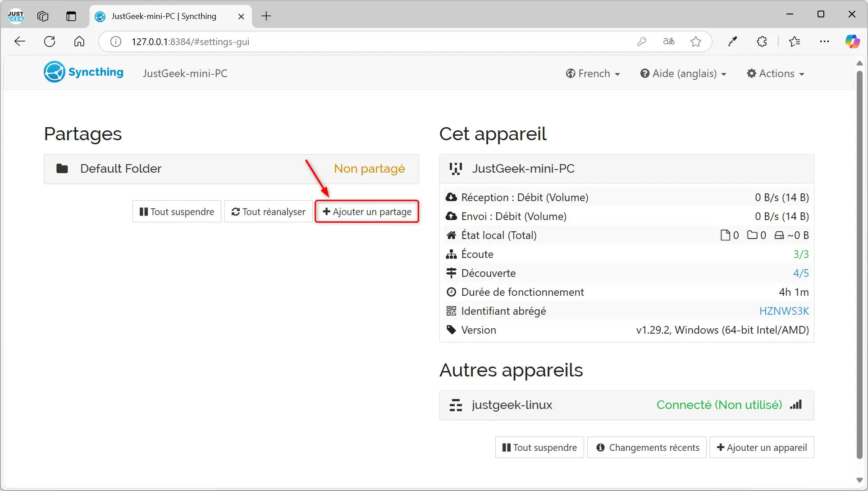Click the scrollbar down arrow
Screen dimensions: 868x491
pyautogui.click(x=859, y=480)
